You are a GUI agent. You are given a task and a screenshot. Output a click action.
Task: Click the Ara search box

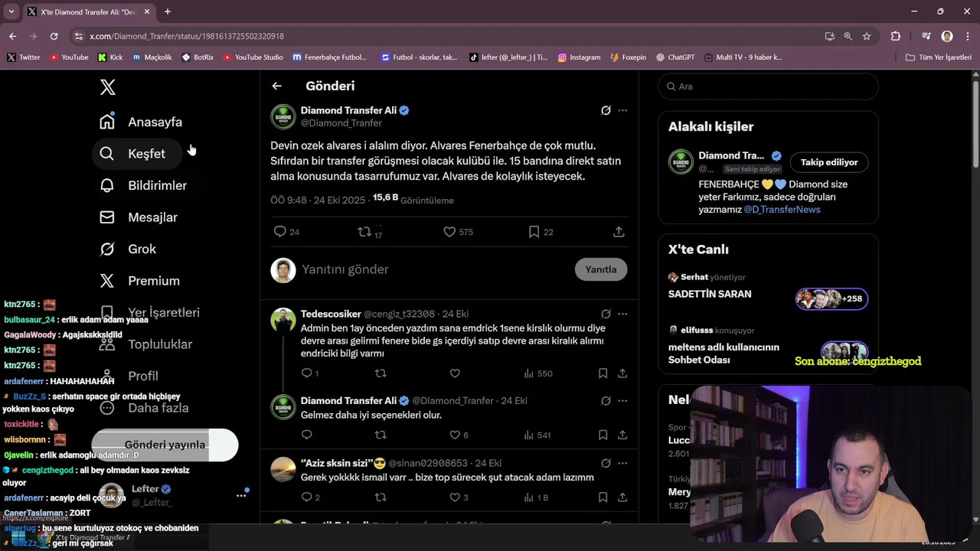click(768, 86)
